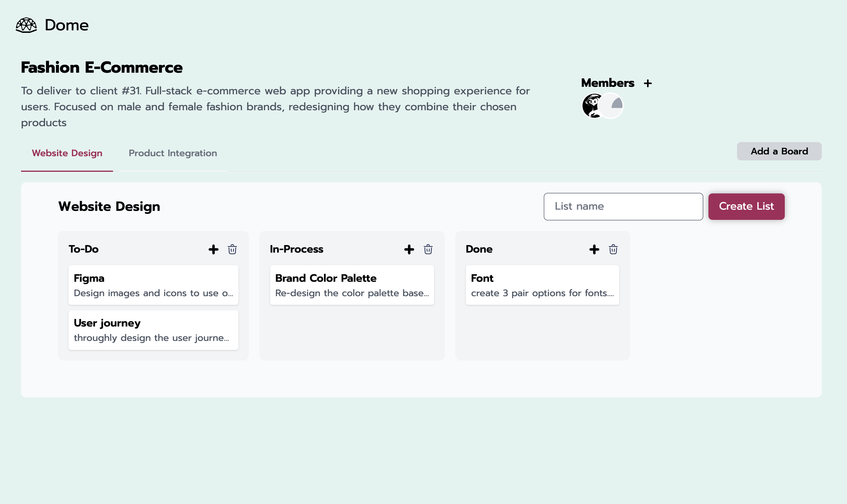Delete the In-Process list via trash icon
This screenshot has width=847, height=504.
[x=428, y=249]
